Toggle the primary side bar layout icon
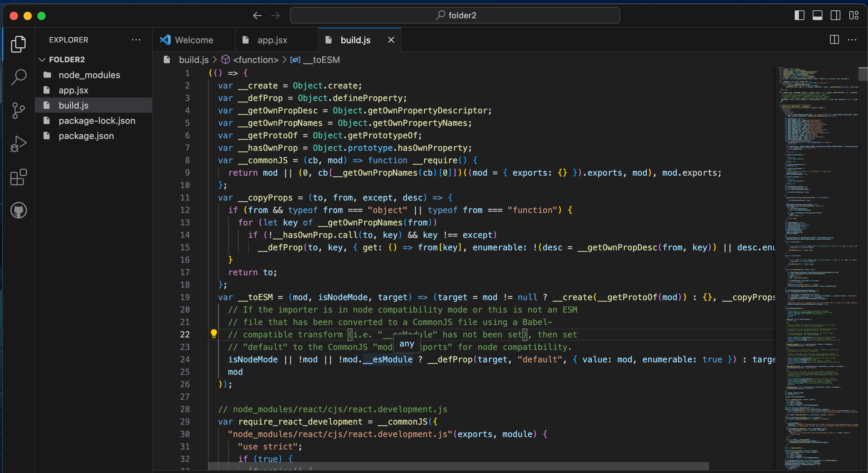 pyautogui.click(x=800, y=16)
